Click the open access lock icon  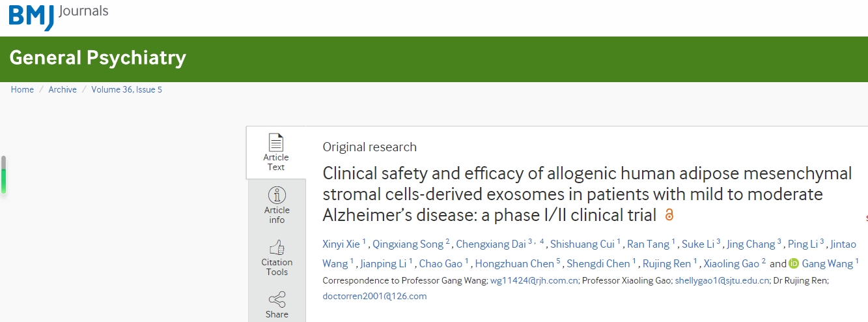[669, 214]
